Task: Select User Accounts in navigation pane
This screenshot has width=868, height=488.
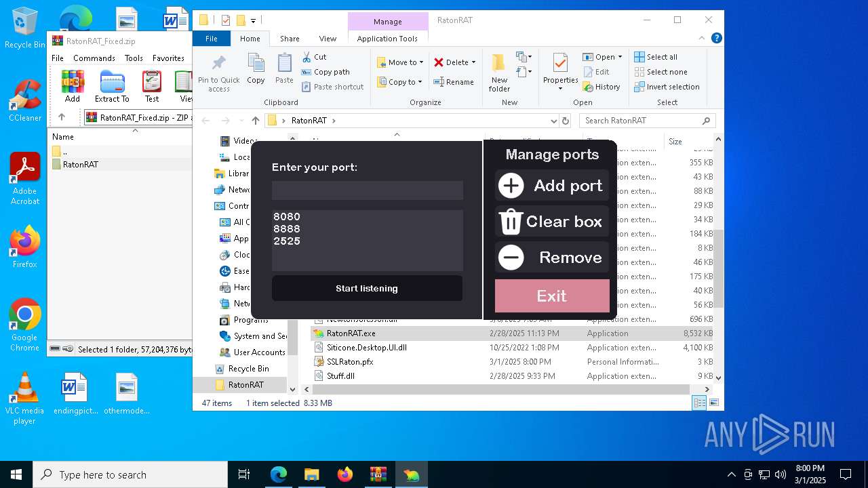Action: 252,352
